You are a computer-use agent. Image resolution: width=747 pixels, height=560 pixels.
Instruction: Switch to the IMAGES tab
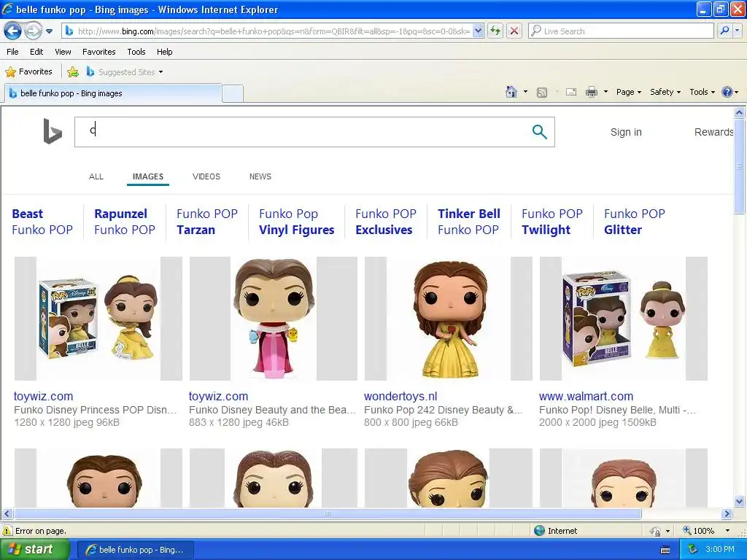[x=148, y=176]
